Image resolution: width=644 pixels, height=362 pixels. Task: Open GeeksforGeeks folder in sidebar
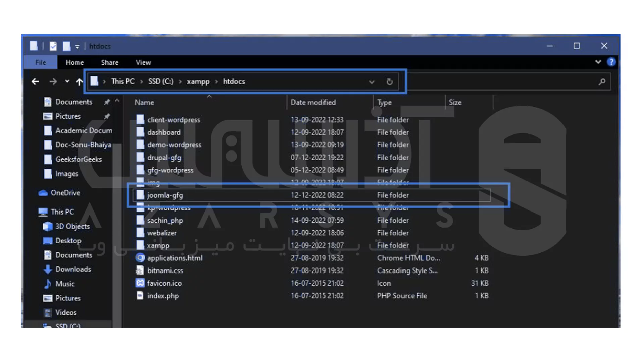(78, 159)
